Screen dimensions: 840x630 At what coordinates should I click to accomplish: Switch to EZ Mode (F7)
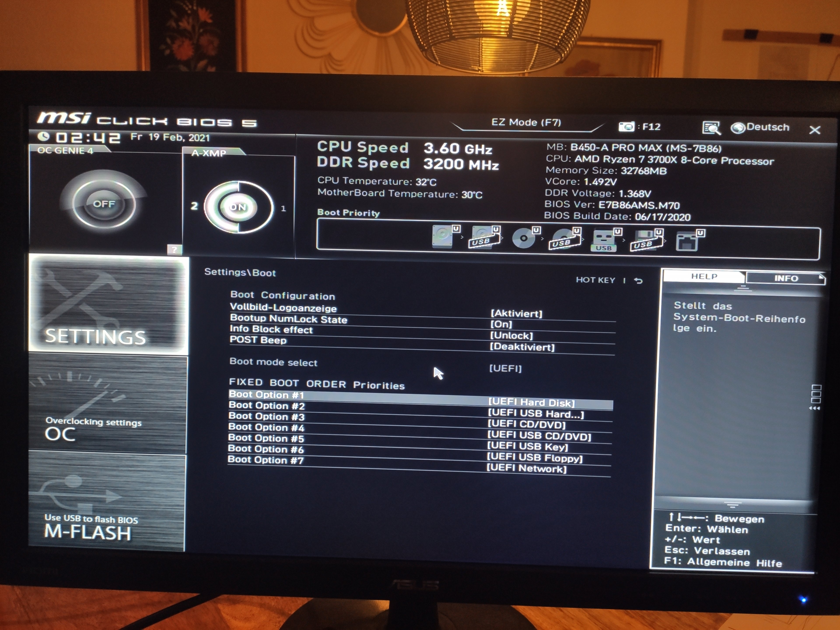click(x=526, y=122)
